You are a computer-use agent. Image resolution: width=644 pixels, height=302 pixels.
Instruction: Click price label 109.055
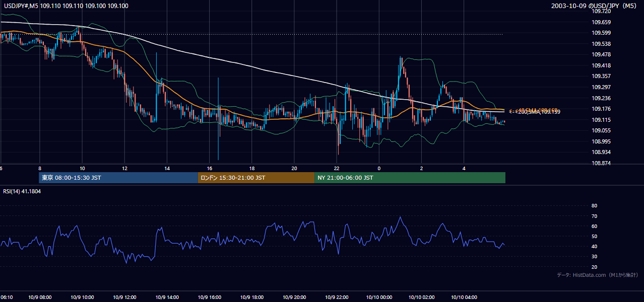coord(601,130)
